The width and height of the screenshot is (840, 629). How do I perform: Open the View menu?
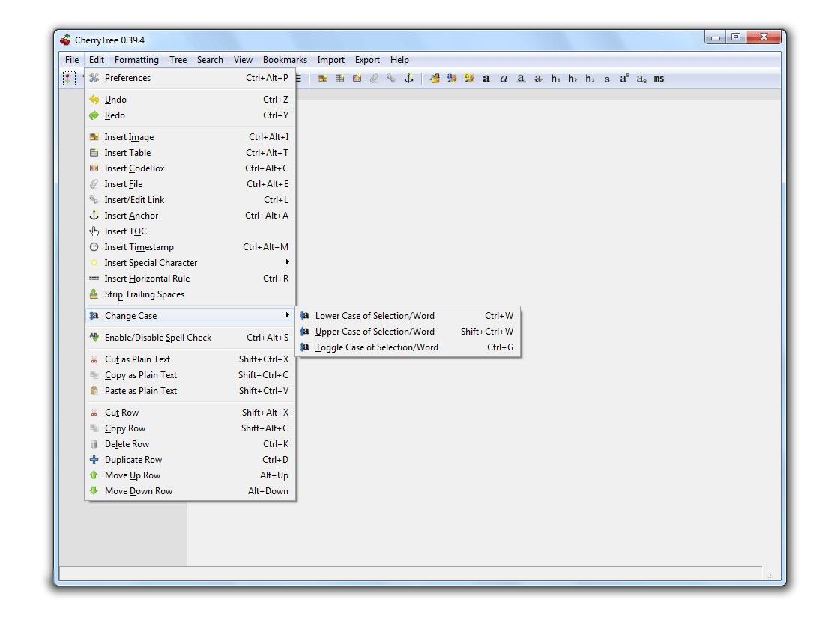point(243,60)
